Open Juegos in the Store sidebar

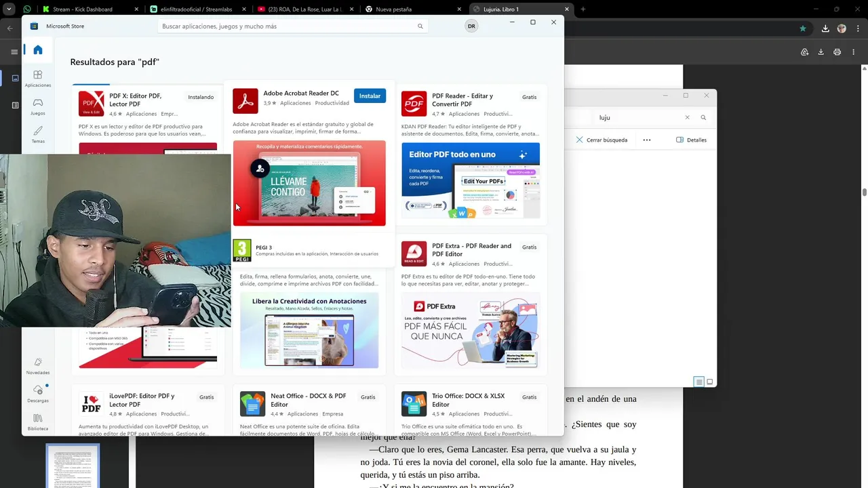click(x=38, y=106)
